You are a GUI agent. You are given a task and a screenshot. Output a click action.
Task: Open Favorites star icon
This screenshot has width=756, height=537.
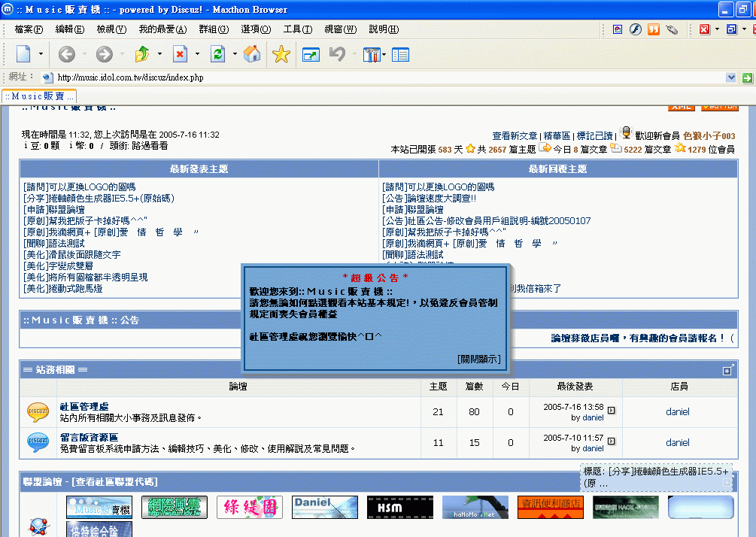281,54
